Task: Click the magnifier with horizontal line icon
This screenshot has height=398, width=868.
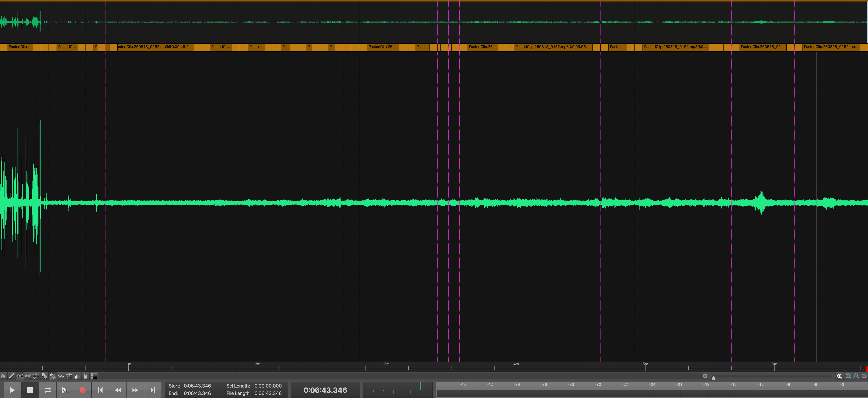Action: tap(864, 376)
